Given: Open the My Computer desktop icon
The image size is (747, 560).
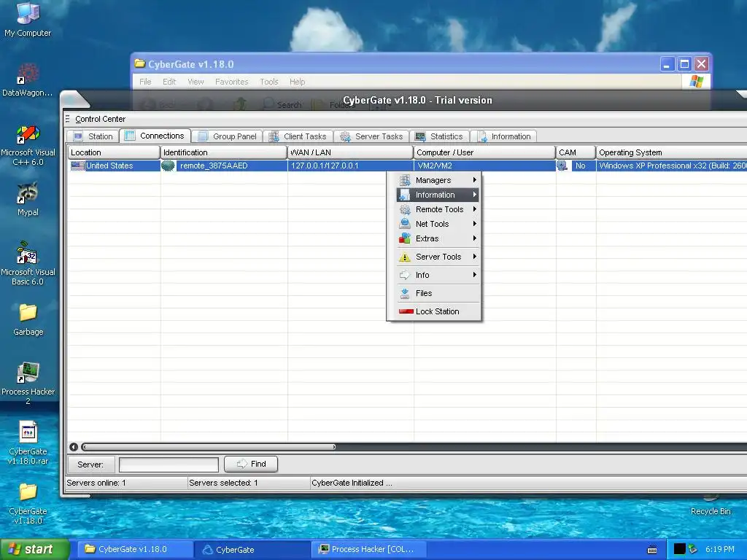Looking at the screenshot, I should tap(28, 19).
